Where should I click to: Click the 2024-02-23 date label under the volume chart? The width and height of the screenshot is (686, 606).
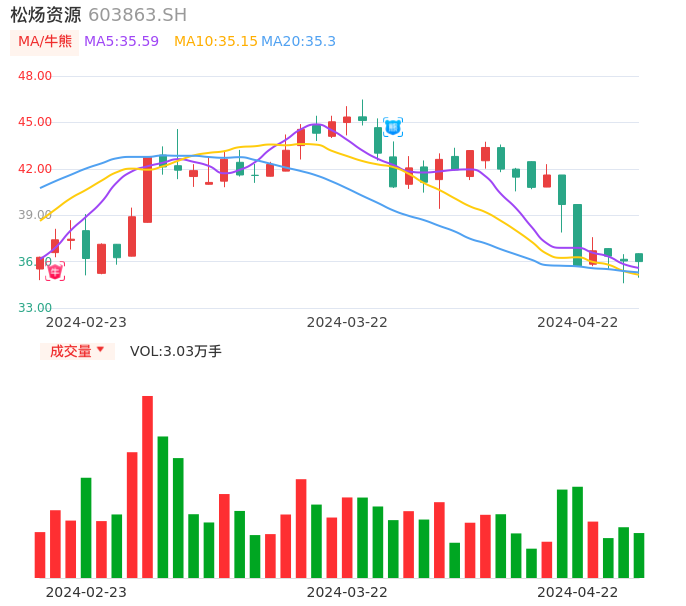(86, 592)
